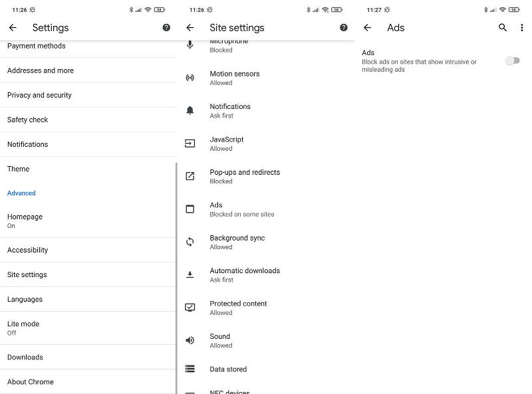Screen dimensions: 532x394
Task: Tap the Automatic downloads icon
Action: 190,274
